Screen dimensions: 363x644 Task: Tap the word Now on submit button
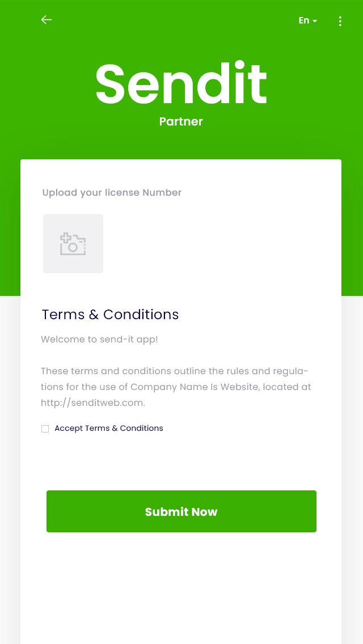pyautogui.click(x=204, y=512)
